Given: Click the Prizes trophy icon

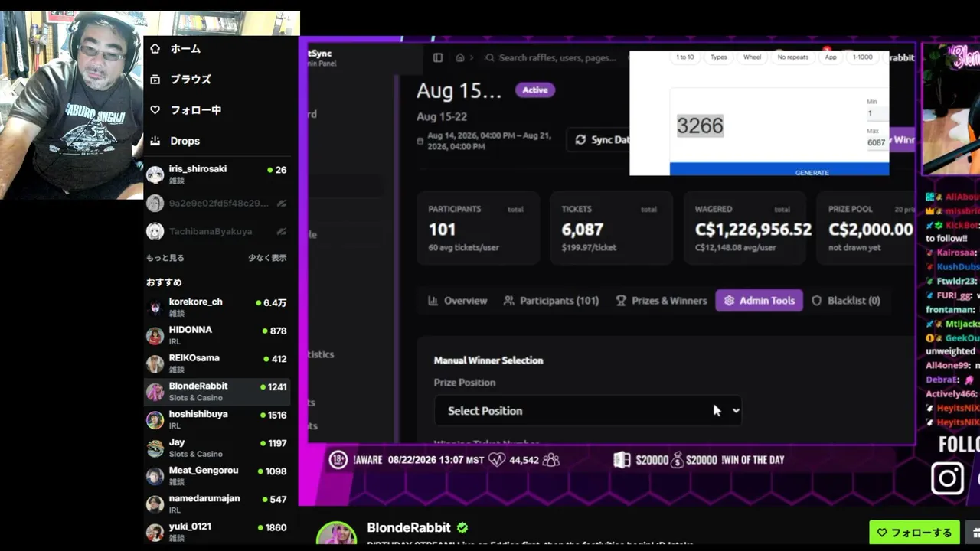Looking at the screenshot, I should coord(621,301).
